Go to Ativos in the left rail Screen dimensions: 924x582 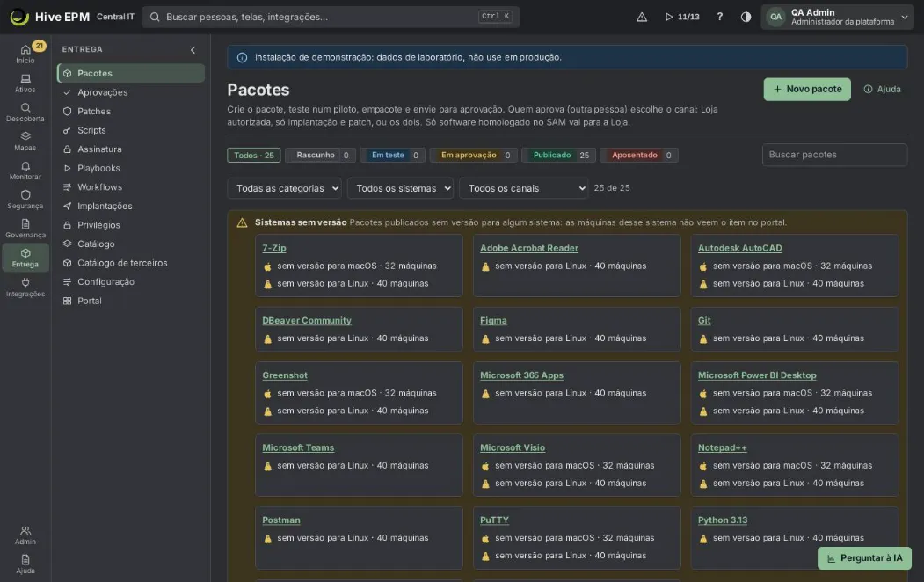click(25, 83)
